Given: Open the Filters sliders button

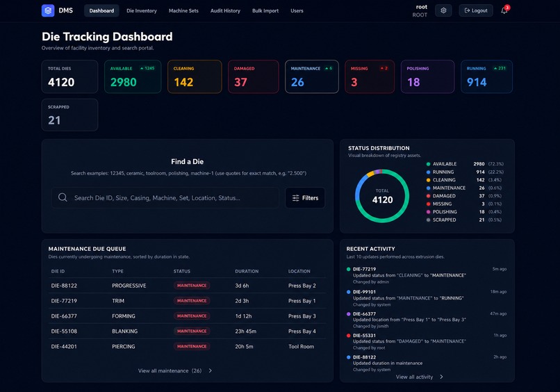Looking at the screenshot, I should coord(305,198).
